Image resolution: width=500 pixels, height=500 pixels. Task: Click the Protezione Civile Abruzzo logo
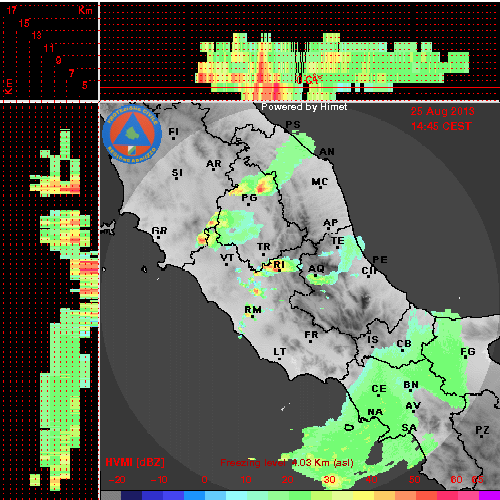(x=132, y=134)
